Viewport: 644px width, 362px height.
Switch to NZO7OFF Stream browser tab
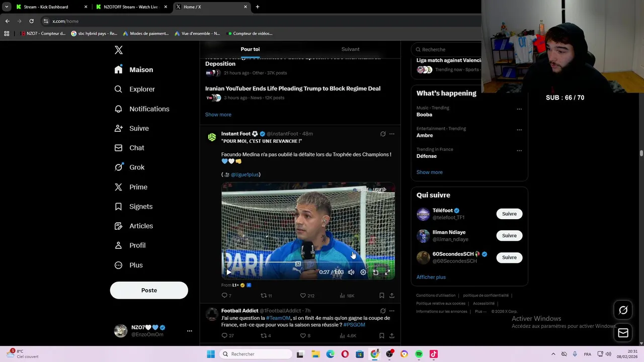(131, 7)
